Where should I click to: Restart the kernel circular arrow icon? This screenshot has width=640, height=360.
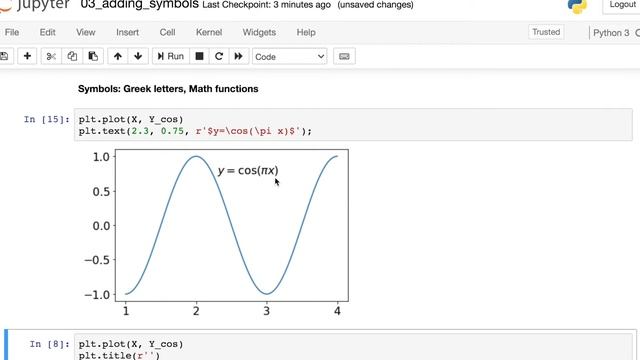tap(219, 56)
